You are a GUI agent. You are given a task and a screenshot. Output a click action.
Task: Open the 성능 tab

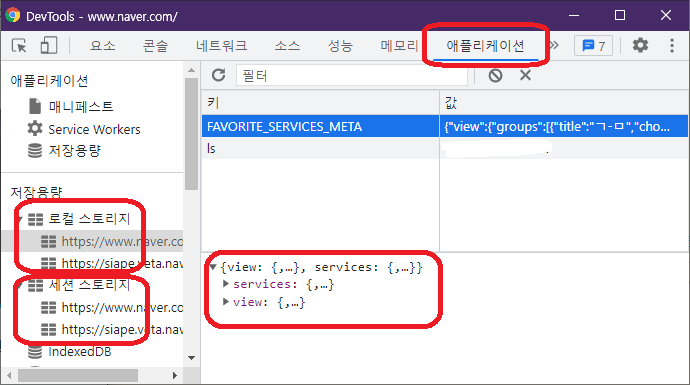(x=340, y=45)
